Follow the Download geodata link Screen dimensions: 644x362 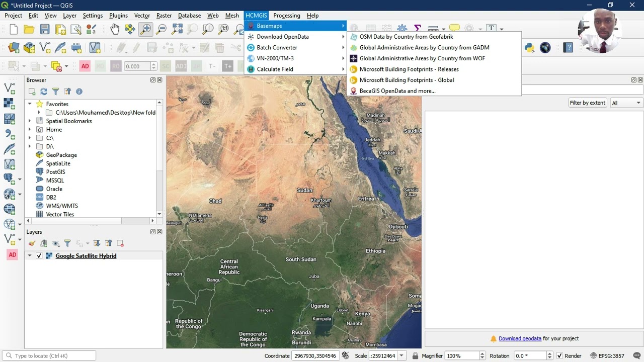520,339
